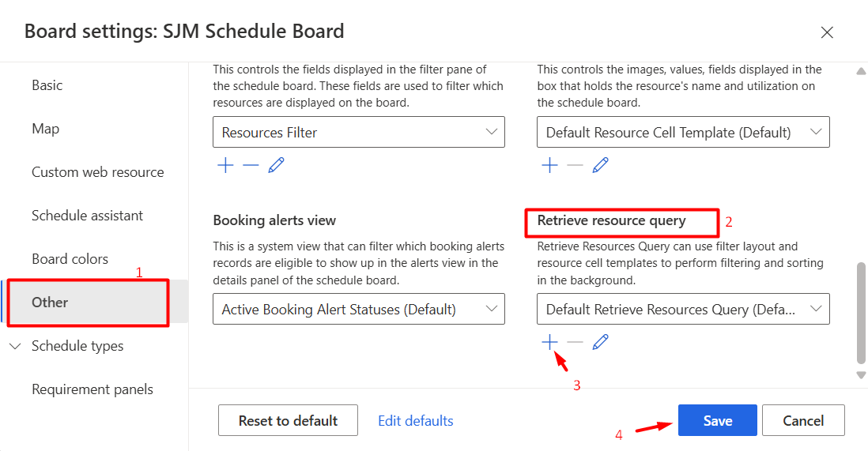The image size is (868, 451).
Task: Open the Default Retrieve Resources Query dropdown
Action: click(683, 310)
